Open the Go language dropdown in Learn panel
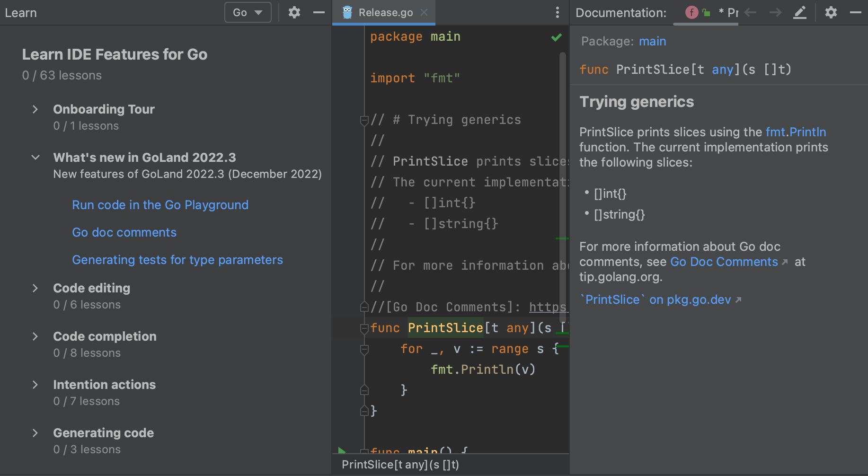 (x=248, y=12)
